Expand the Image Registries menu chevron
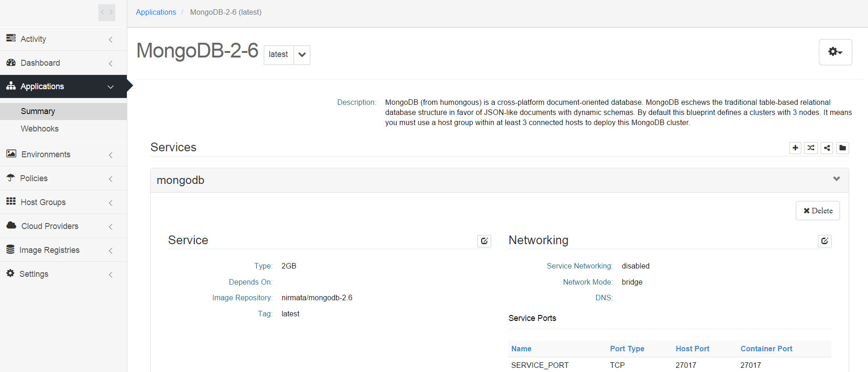The width and height of the screenshot is (868, 372). coord(111,251)
